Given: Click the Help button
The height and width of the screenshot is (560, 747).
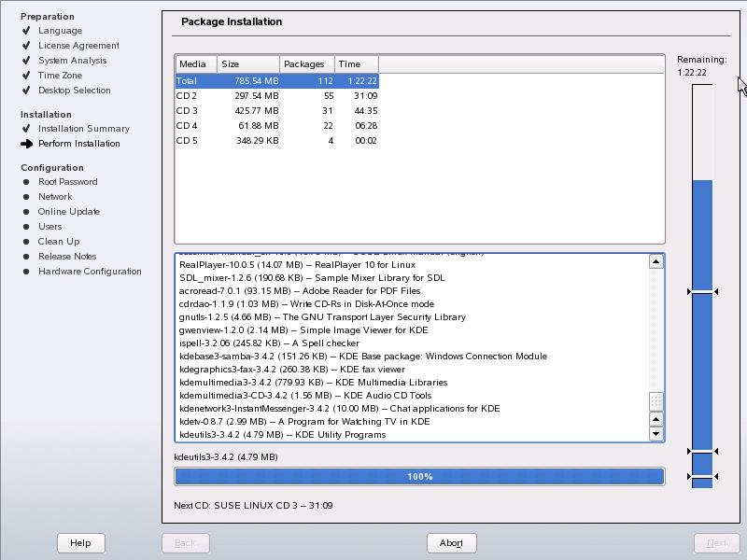Looking at the screenshot, I should coord(80,543).
